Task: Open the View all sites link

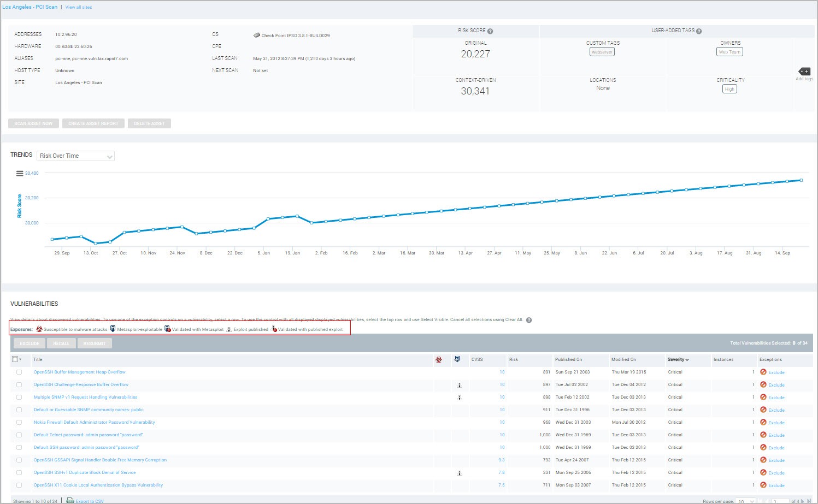Action: coord(79,7)
